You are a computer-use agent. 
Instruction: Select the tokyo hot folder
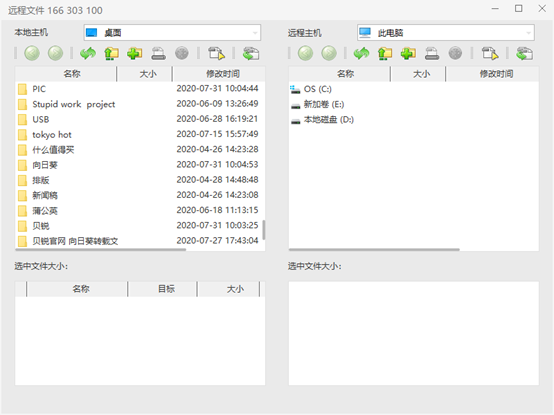pyautogui.click(x=52, y=135)
